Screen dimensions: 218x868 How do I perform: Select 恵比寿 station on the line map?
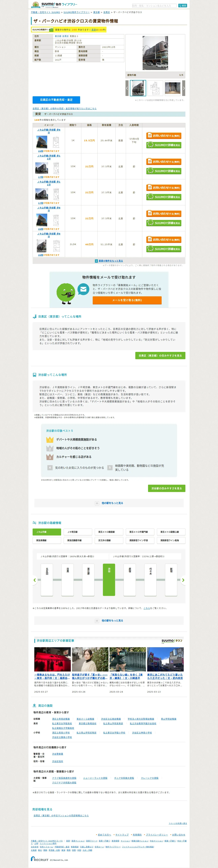click(x=88, y=580)
